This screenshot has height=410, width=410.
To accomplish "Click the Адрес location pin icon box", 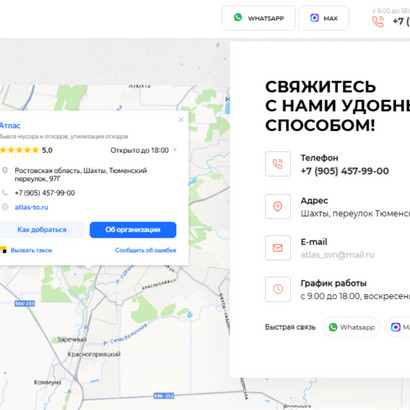I will pos(278,206).
